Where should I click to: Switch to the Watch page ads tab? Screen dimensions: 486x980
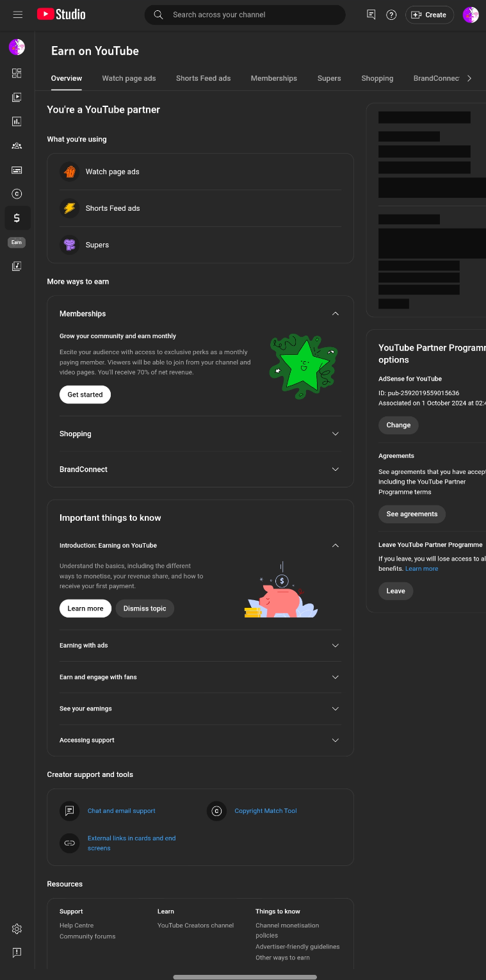click(x=129, y=78)
